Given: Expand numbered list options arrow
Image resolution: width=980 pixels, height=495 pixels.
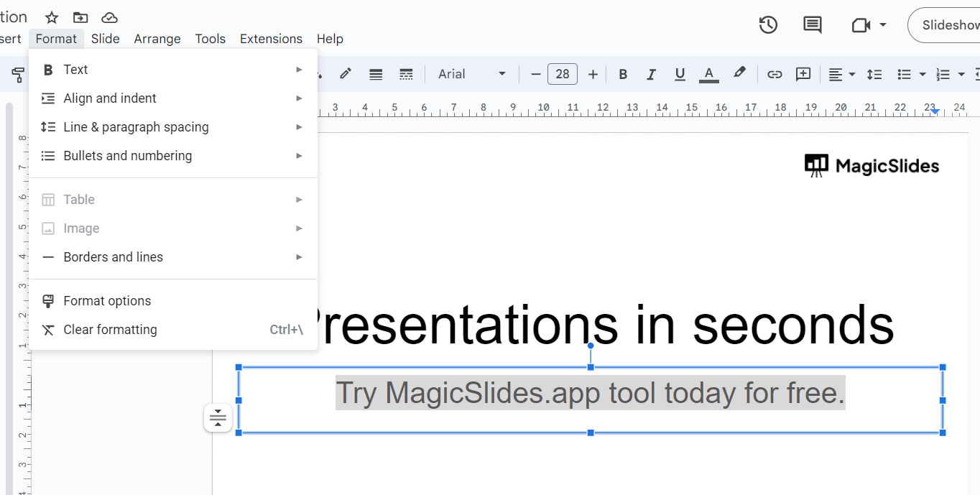Looking at the screenshot, I should [961, 74].
